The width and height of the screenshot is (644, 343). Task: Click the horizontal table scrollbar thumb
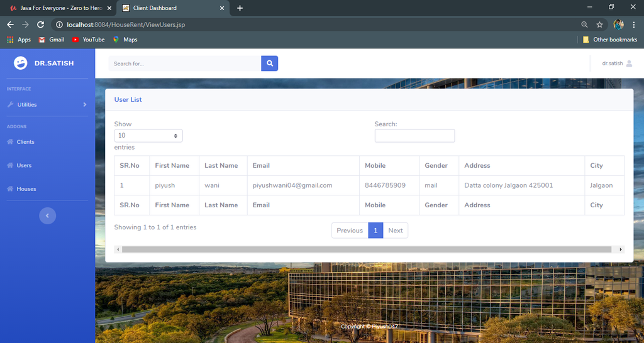click(x=367, y=249)
